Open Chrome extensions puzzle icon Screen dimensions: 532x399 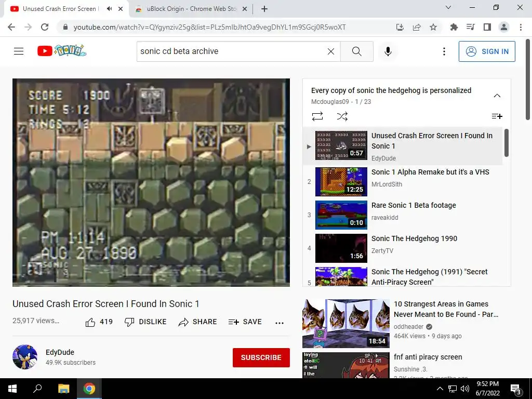[454, 27]
